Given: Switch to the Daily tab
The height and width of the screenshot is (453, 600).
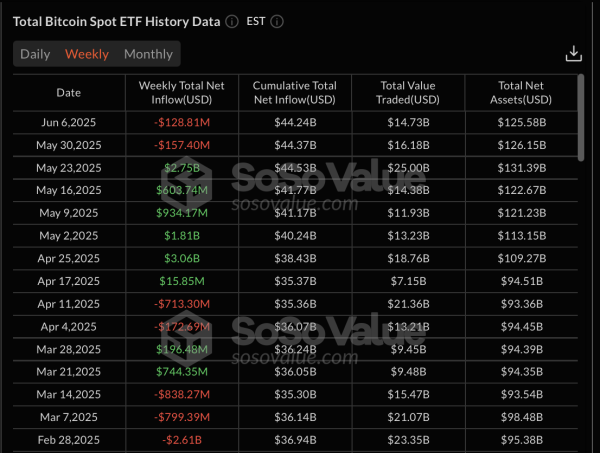Looking at the screenshot, I should 35,54.
